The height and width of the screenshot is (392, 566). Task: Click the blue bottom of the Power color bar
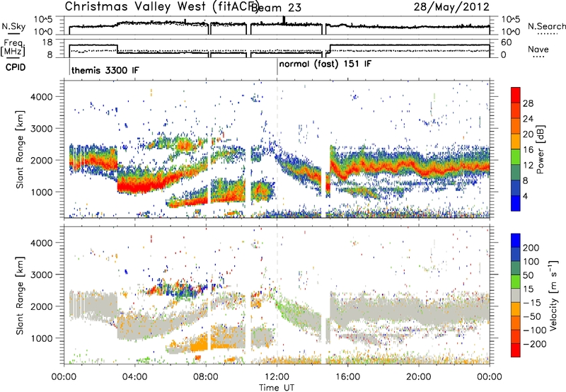coord(516,203)
